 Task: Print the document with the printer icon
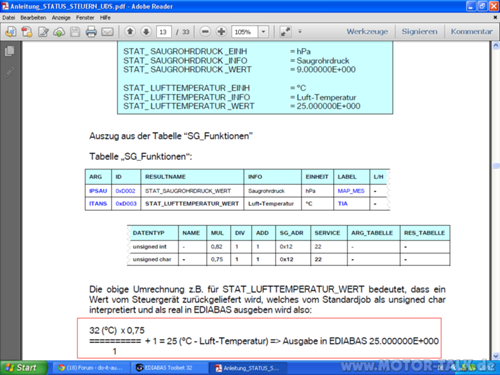tap(91, 32)
